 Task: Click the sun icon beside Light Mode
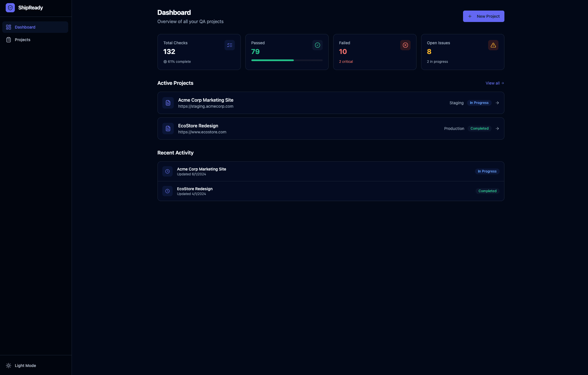point(9,366)
